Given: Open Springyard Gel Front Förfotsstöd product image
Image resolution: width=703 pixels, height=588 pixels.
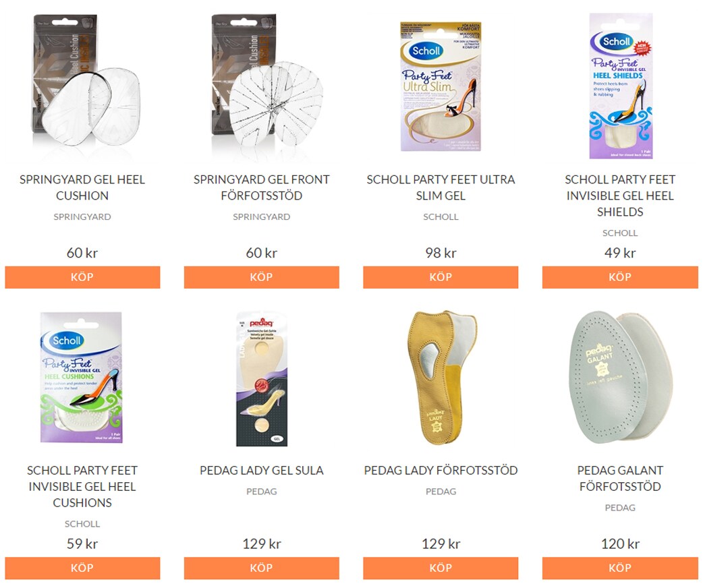Looking at the screenshot, I should 267,81.
